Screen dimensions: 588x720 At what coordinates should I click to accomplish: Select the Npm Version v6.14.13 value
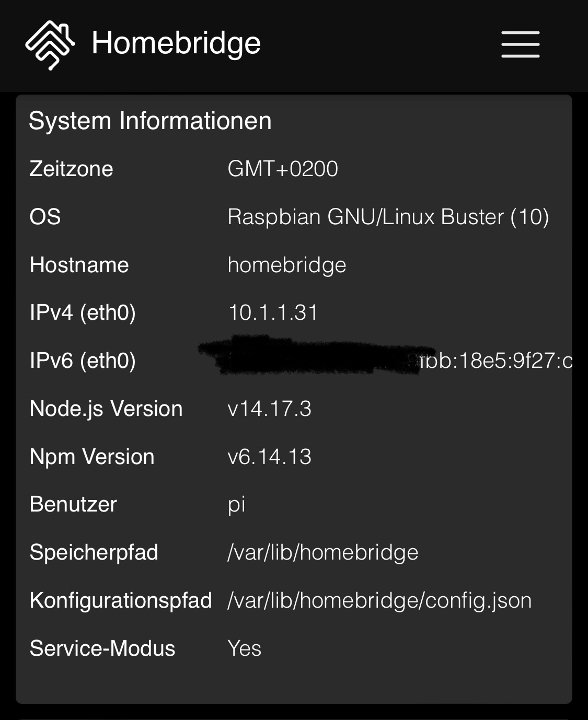pos(270,456)
